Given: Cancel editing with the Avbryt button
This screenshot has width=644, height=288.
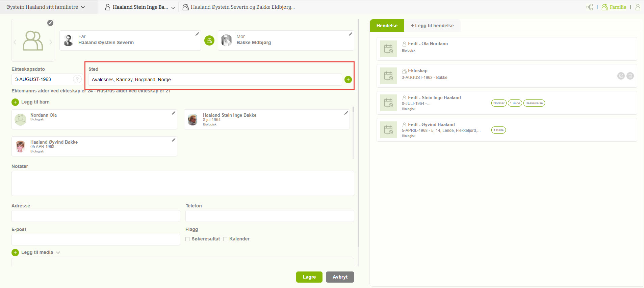Looking at the screenshot, I should 340,277.
